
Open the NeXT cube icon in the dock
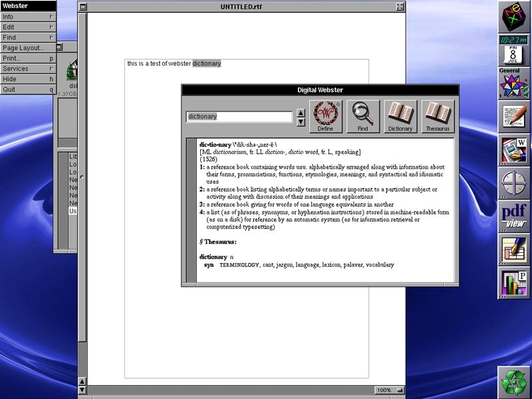coord(513,17)
